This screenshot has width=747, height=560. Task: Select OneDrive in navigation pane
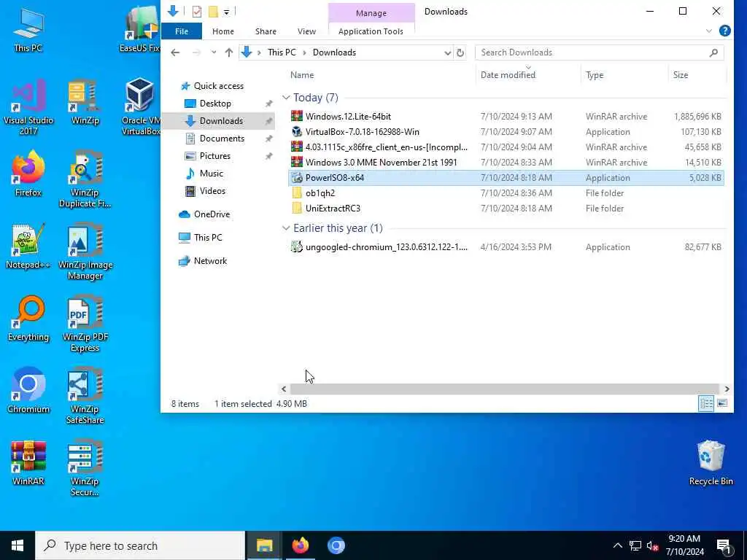click(x=212, y=214)
